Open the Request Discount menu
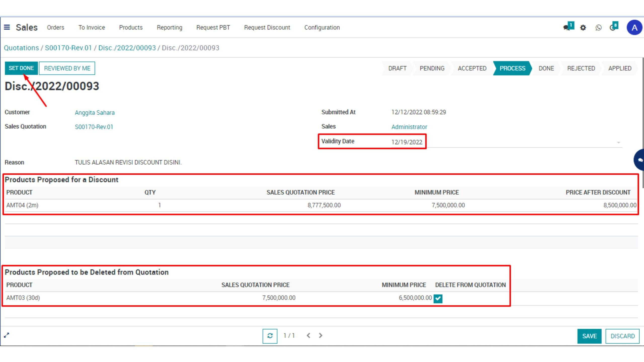Viewport: 644px width, 362px height. (267, 27)
